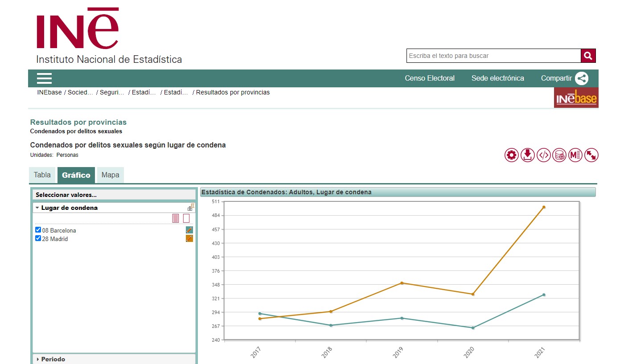Switch to the Mapa tab
The image size is (624, 364).
coord(110,175)
